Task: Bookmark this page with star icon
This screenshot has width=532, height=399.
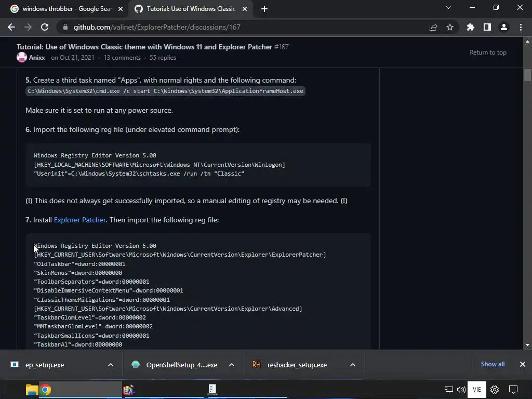Action: [450, 27]
